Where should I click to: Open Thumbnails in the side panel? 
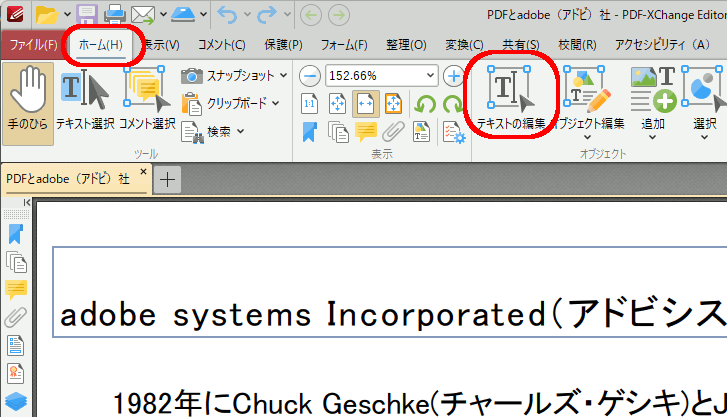point(16,262)
